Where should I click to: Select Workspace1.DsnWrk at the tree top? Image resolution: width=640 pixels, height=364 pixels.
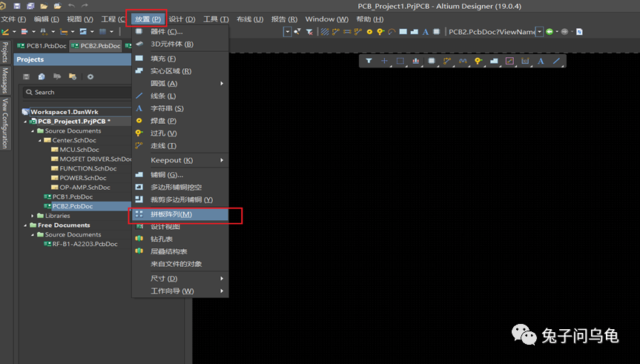click(x=64, y=112)
